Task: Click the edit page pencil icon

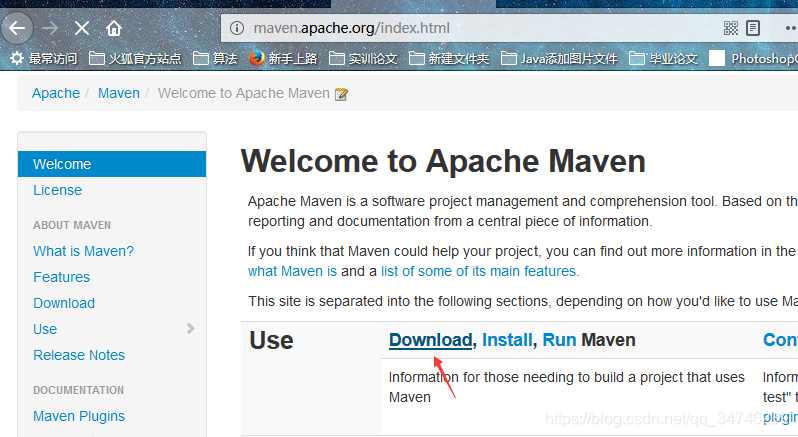Action: pyautogui.click(x=341, y=94)
